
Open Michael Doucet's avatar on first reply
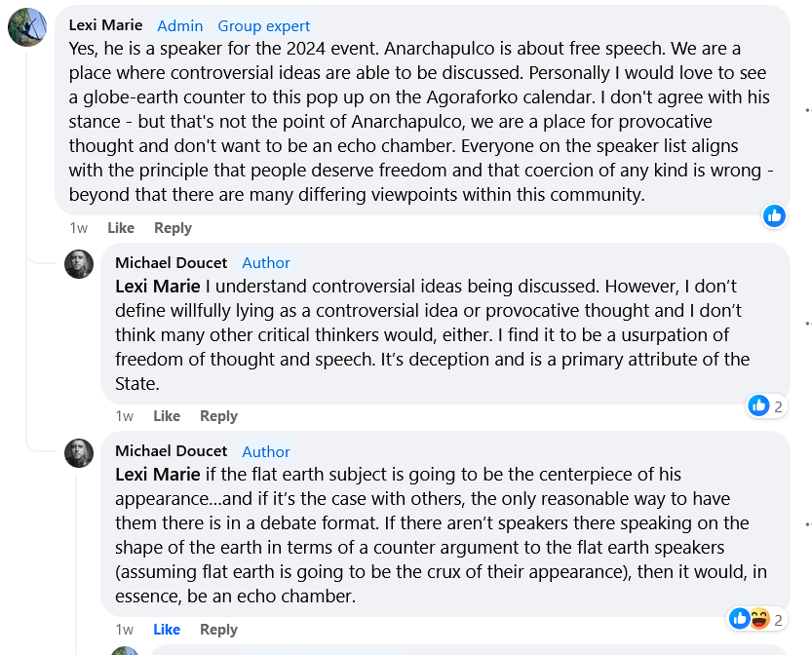pos(79,264)
